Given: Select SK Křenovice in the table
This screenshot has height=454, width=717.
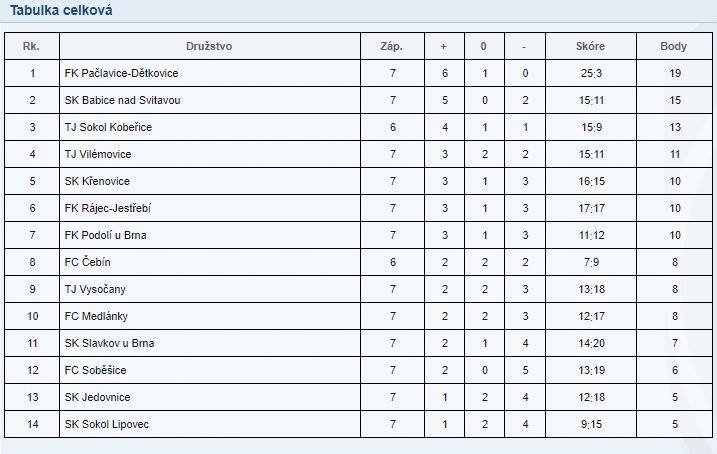Looking at the screenshot, I should point(97,181).
